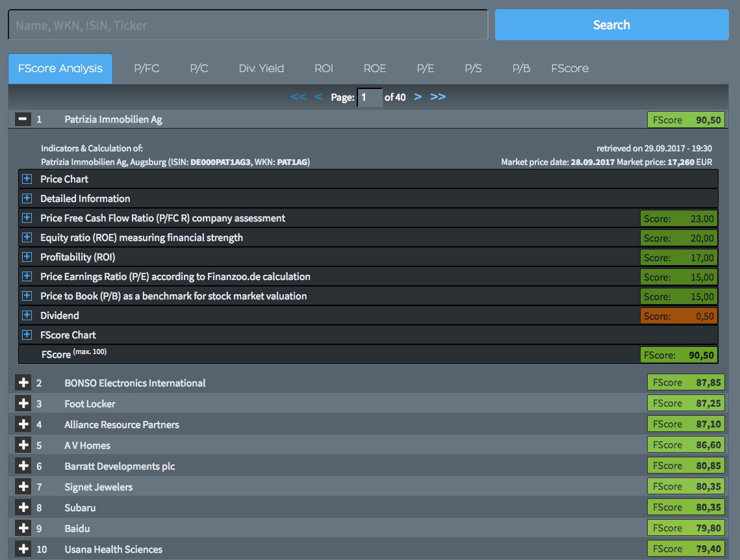Focus the Name, WKN, ISIN, Ticker field
The width and height of the screenshot is (740, 560).
[x=248, y=25]
